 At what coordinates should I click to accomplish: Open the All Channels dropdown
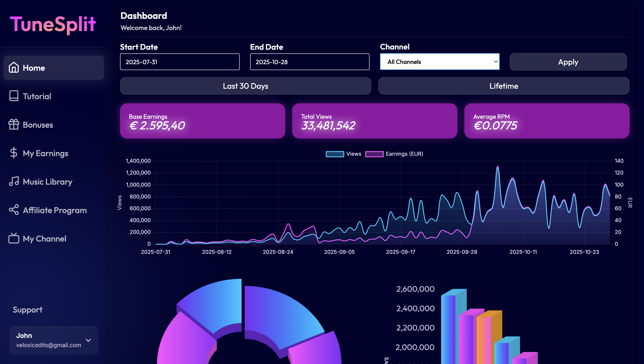(439, 62)
